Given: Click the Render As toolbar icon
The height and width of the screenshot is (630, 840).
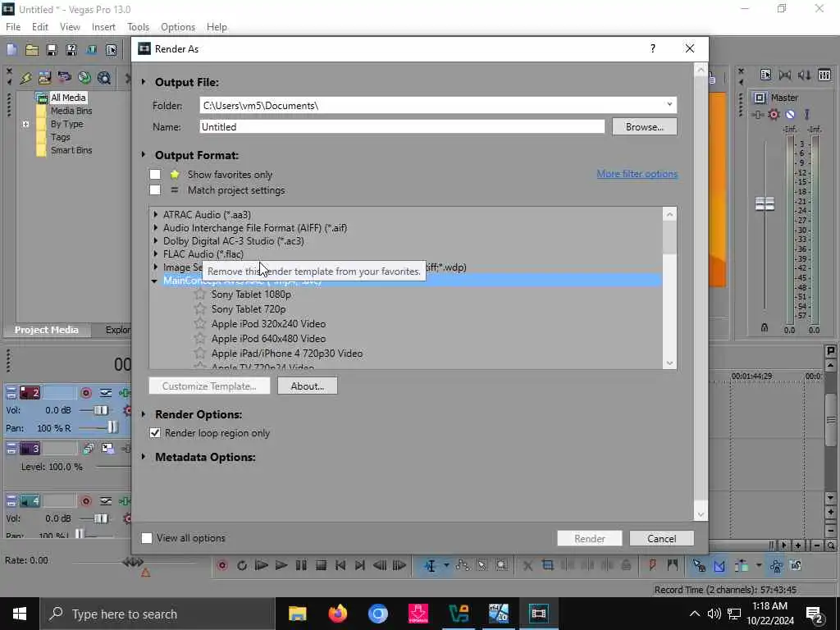Looking at the screenshot, I should pyautogui.click(x=91, y=50).
